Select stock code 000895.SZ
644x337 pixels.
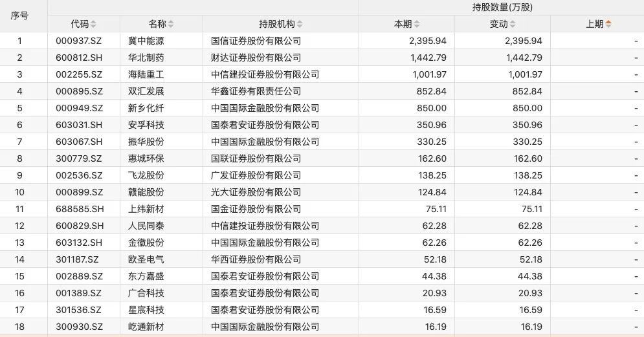click(79, 92)
